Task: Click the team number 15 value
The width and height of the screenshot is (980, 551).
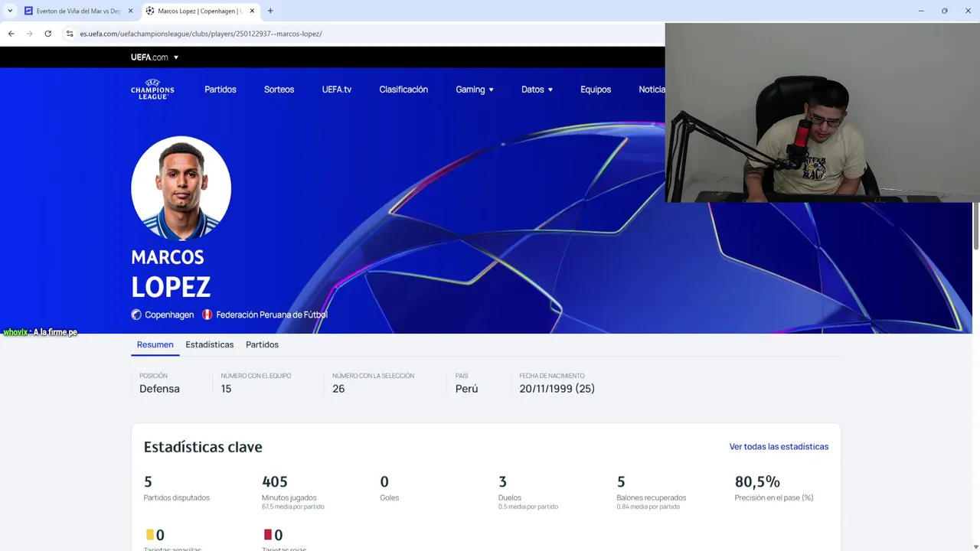Action: point(226,389)
